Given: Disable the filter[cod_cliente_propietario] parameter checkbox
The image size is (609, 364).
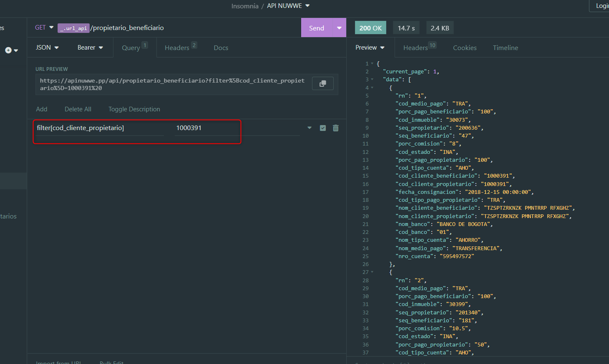Looking at the screenshot, I should coord(322,128).
